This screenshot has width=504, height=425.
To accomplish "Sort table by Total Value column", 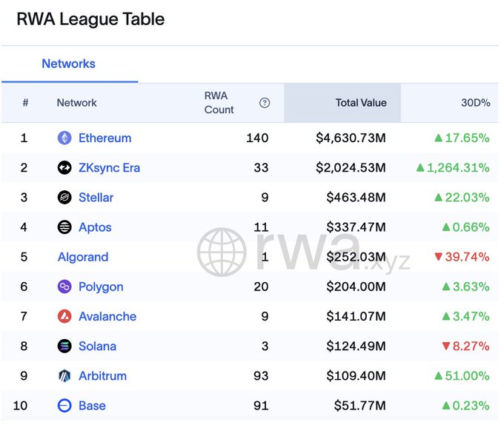I will click(361, 103).
